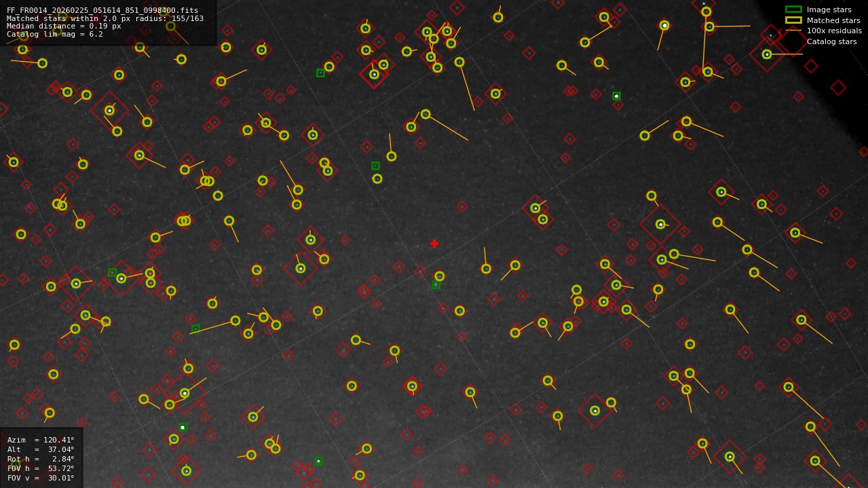The image size is (868, 488).
Task: Click the 'Rot h = 2.84°' readout
Action: 41,459
